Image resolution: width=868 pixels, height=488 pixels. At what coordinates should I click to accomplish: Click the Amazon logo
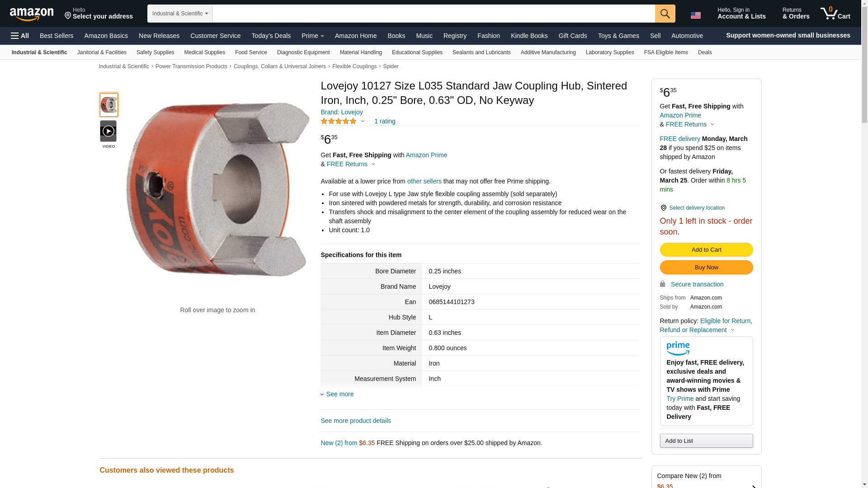pos(32,14)
